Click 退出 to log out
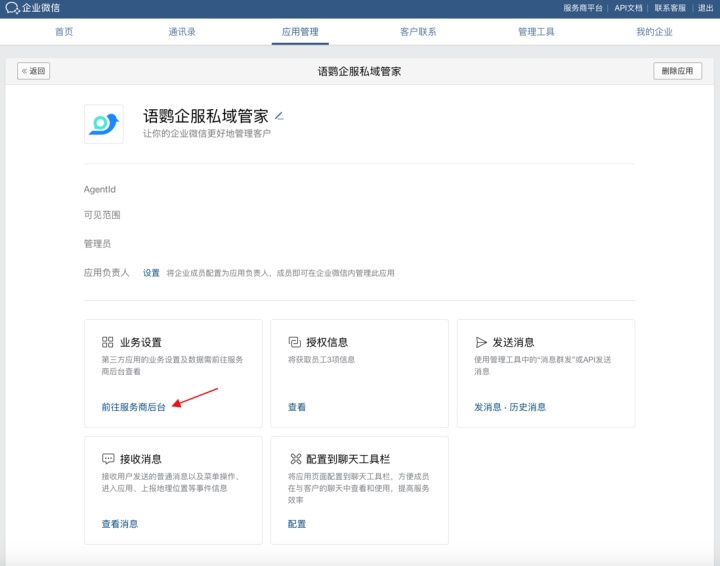Viewport: 720px width, 566px height. [x=705, y=8]
